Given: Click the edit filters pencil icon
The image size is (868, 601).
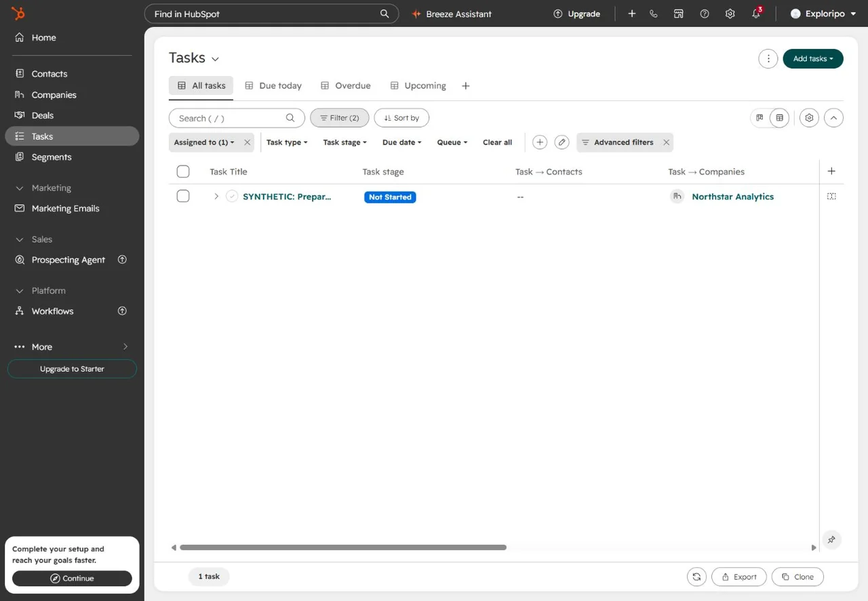Looking at the screenshot, I should [x=561, y=142].
